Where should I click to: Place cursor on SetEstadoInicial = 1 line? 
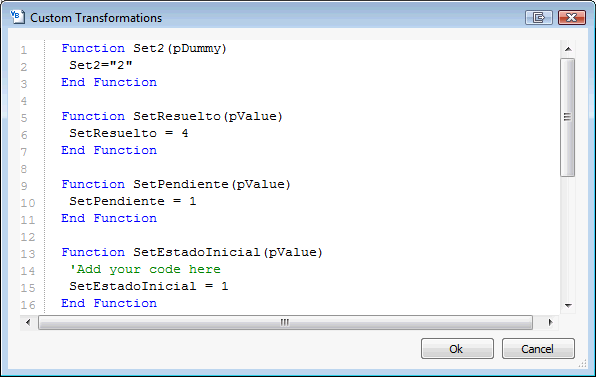149,286
